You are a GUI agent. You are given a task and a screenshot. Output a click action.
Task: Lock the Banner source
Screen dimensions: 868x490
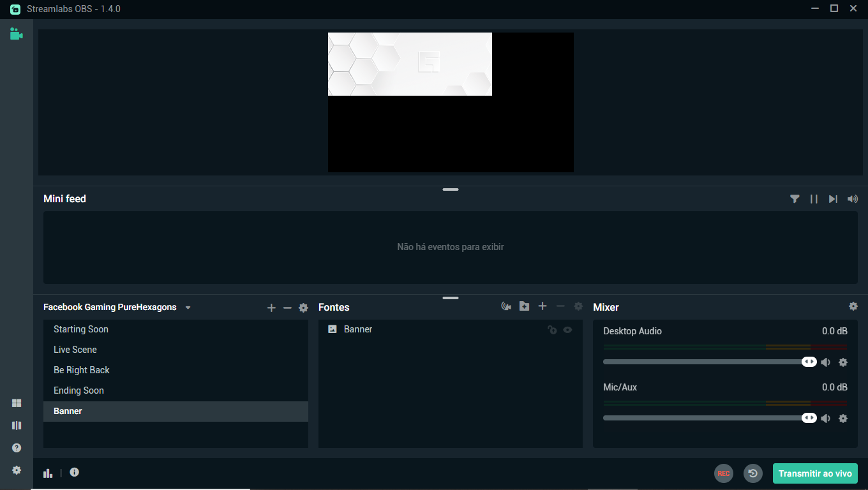click(552, 330)
